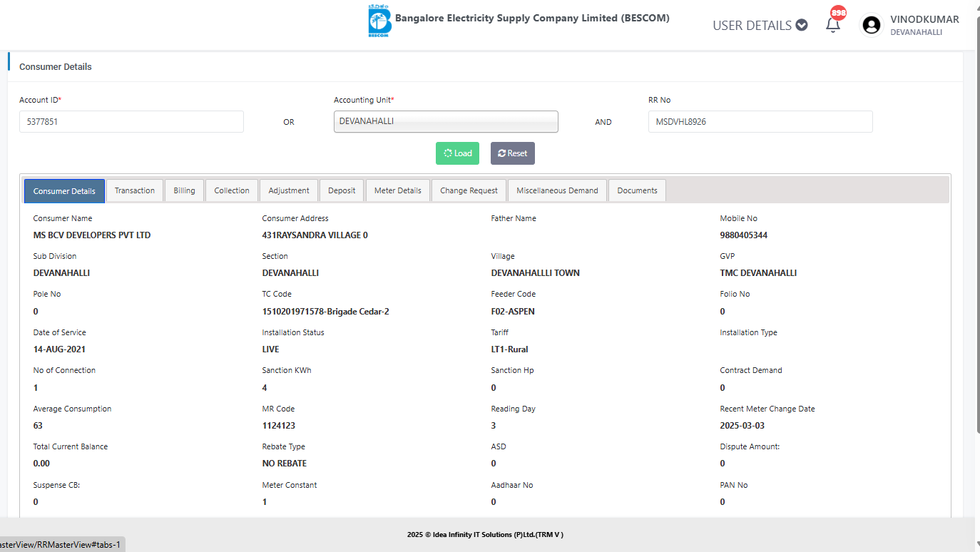
Task: Click rebate type NO REBATE
Action: [285, 464]
